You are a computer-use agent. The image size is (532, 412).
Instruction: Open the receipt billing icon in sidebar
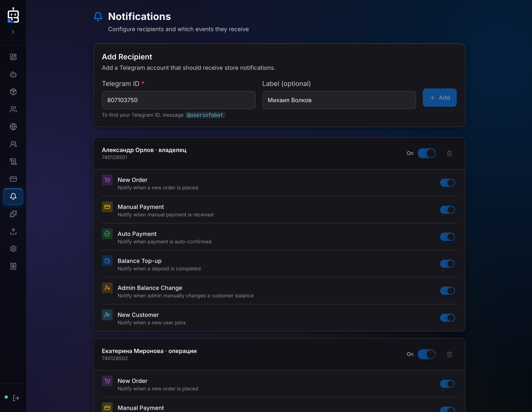coord(13,266)
